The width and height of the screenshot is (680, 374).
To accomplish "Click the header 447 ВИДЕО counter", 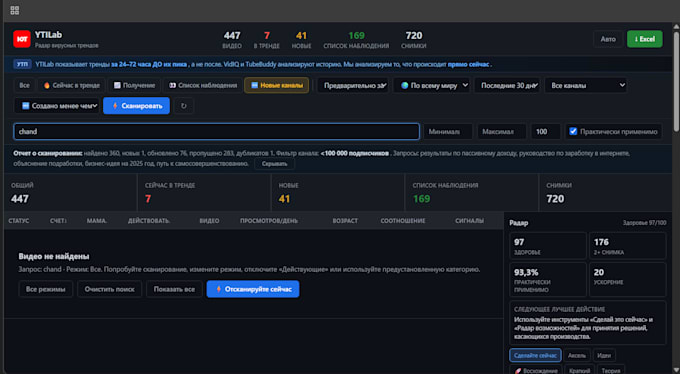I will point(232,39).
